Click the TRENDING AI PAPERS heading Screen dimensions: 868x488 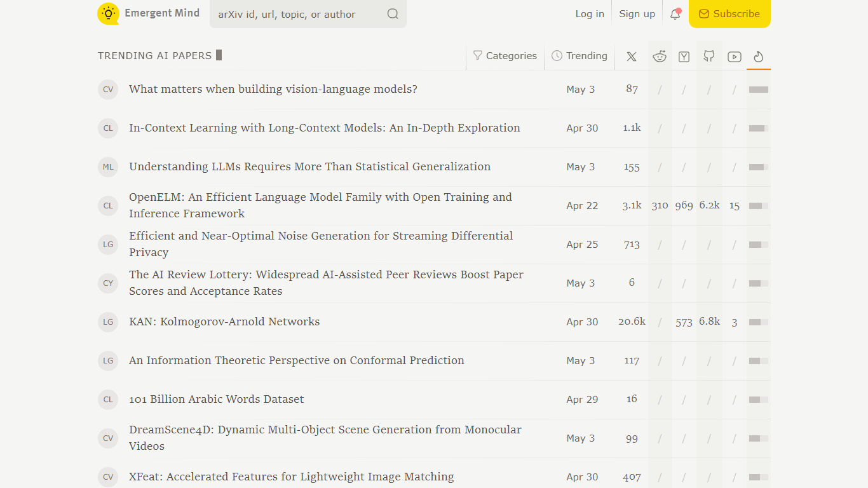[x=155, y=56]
